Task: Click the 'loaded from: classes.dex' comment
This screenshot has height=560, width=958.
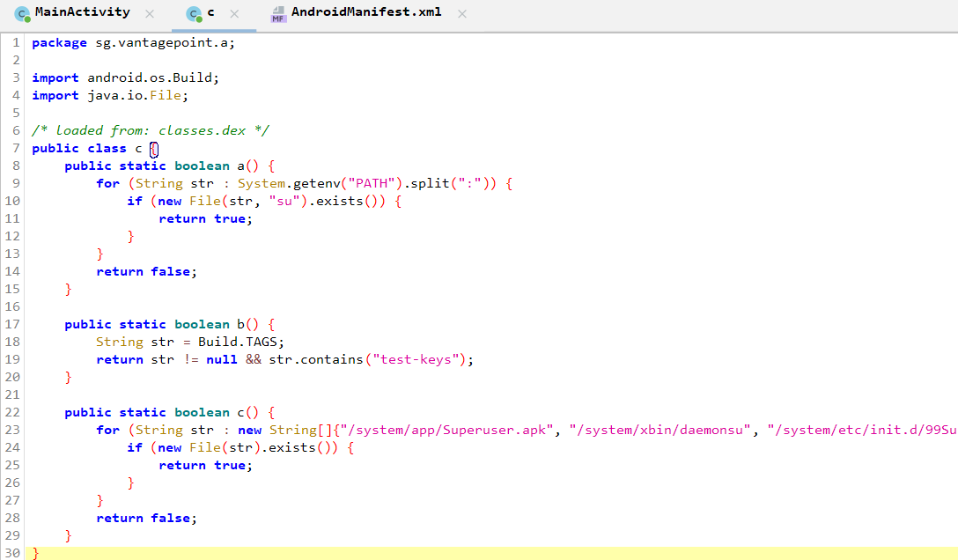Action: coord(151,130)
